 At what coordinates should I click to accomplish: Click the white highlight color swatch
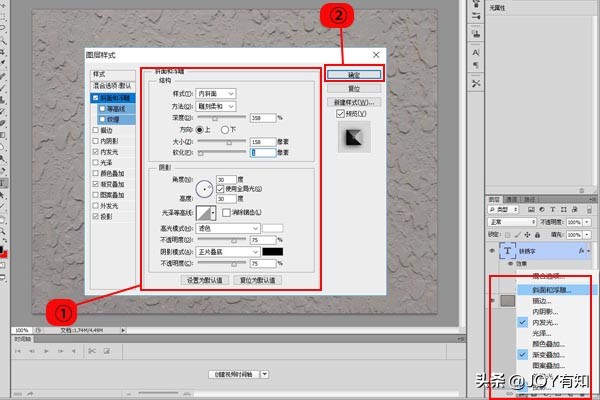click(273, 229)
